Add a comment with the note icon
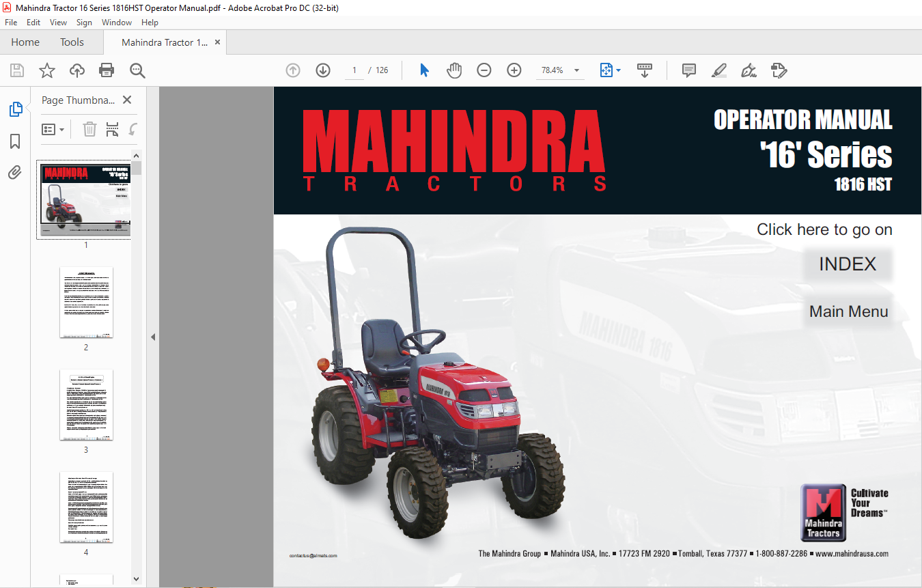Viewport: 922px width, 588px height. pos(689,70)
